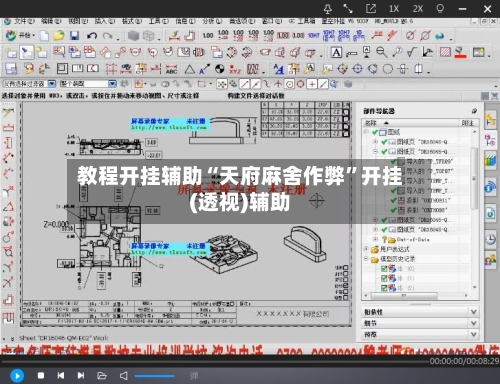Viewport: 500px width, 384px height.
Task: Set playback speed to 2X
Action: [x=417, y=9]
